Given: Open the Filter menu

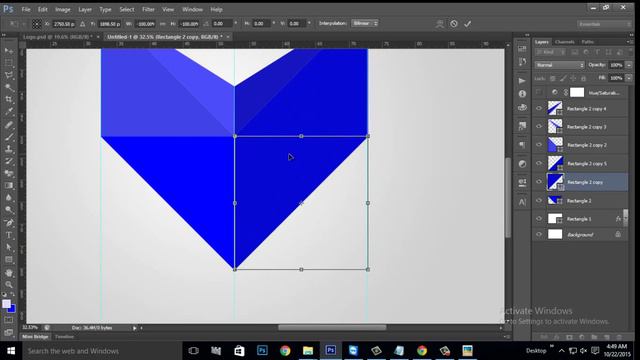Looking at the screenshot, I should click(148, 9).
